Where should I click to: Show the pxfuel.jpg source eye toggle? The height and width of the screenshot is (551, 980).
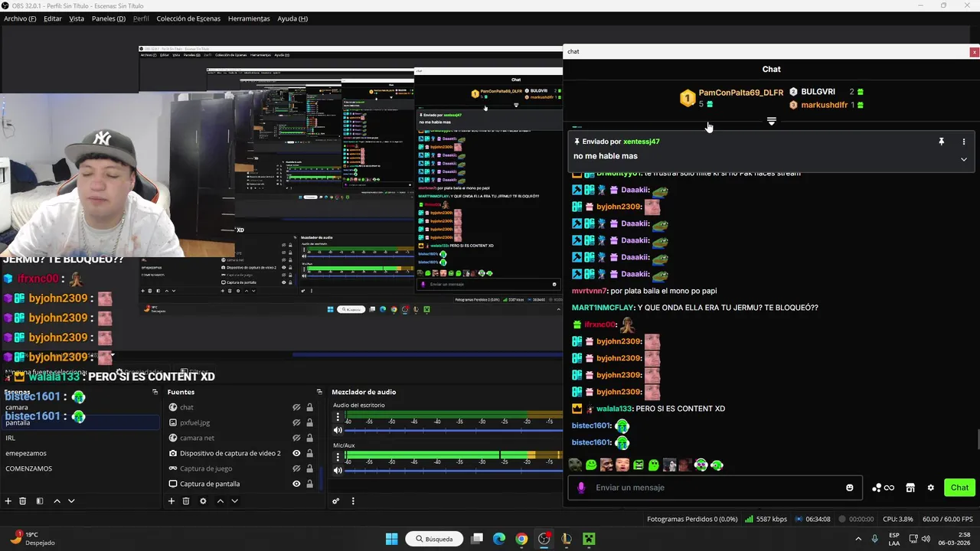(296, 422)
